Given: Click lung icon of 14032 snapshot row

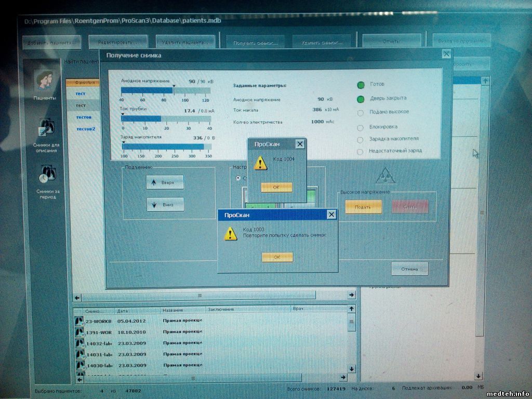Looking at the screenshot, I should click(x=80, y=343).
